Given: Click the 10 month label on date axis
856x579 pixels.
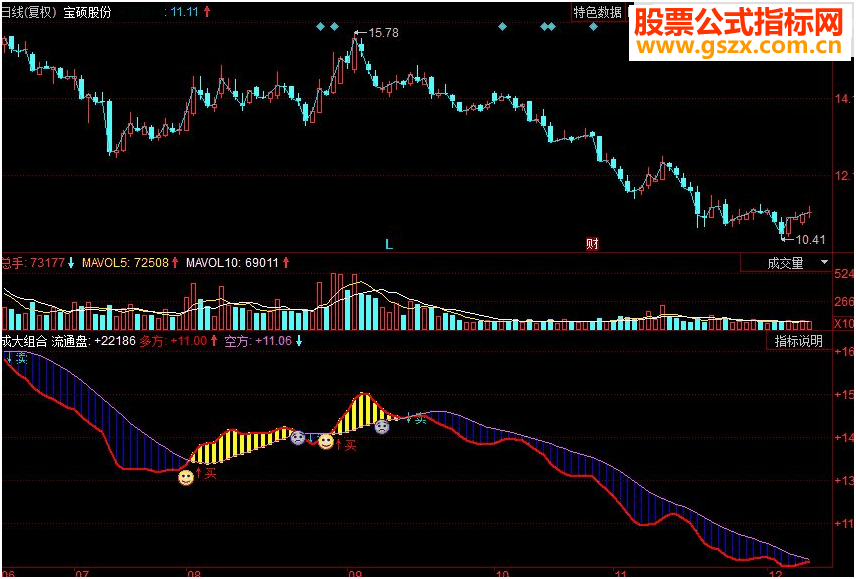Looking at the screenshot, I should click(x=502, y=574).
